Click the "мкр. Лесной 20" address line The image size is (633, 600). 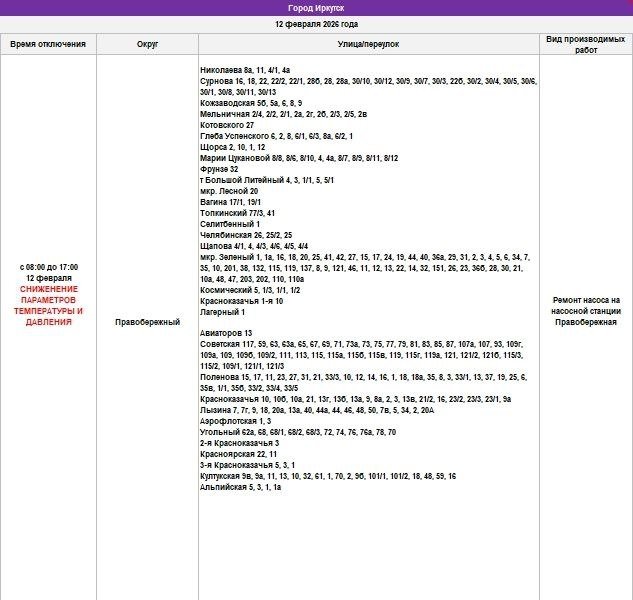[x=229, y=191]
